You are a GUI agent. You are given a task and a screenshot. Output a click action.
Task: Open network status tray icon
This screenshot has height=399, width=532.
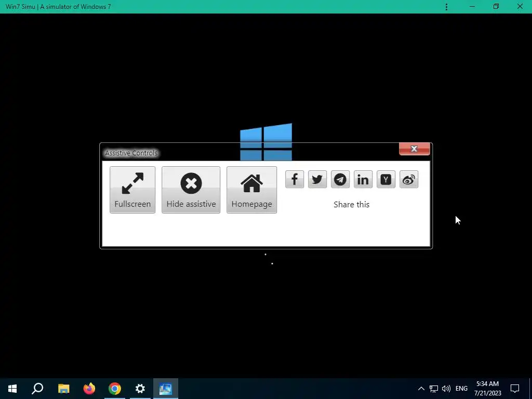(434, 389)
